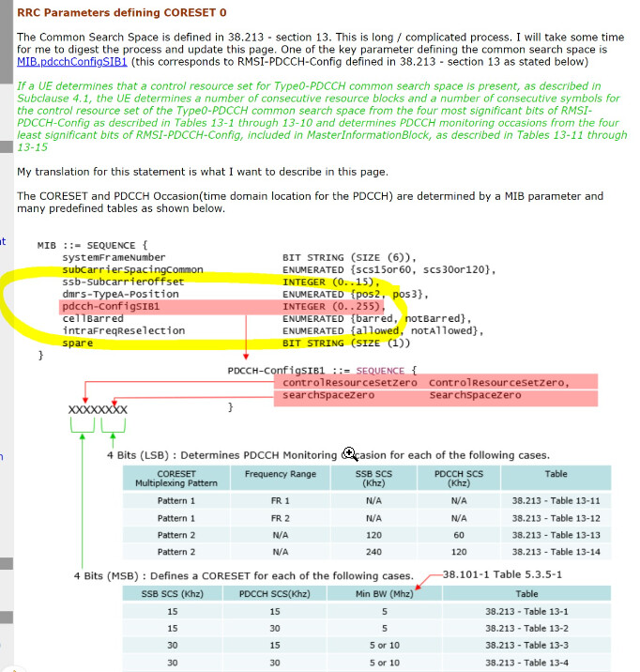Click the ControlResourceSetZero, type name
640x672 pixels.
(x=499, y=383)
